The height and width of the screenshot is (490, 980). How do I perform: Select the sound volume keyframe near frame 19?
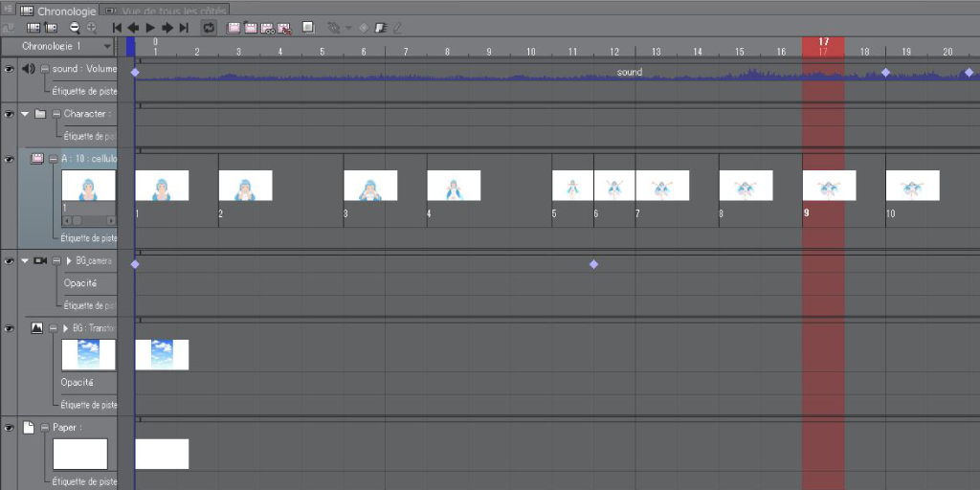click(885, 73)
